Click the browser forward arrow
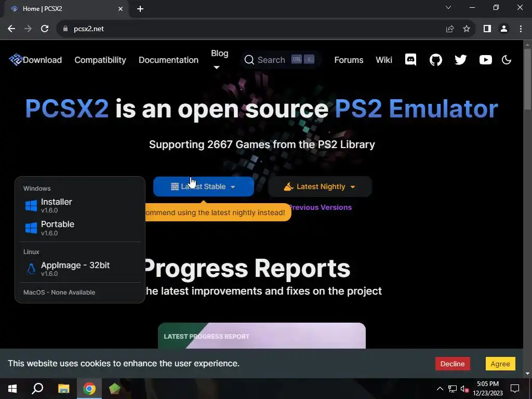 (28, 29)
